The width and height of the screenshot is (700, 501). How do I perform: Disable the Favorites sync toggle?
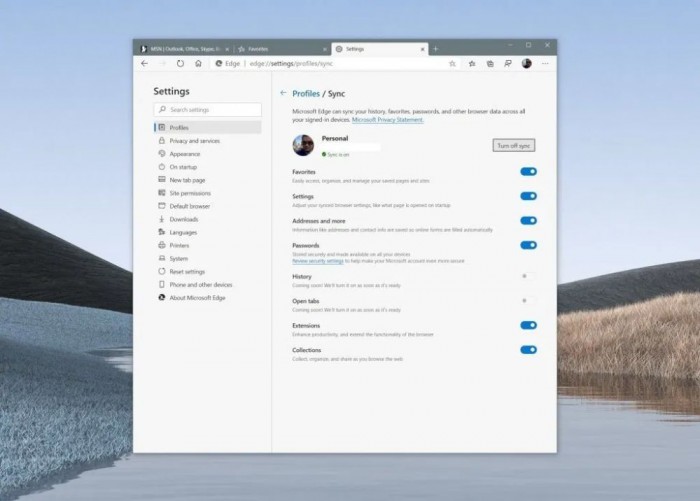pyautogui.click(x=528, y=172)
